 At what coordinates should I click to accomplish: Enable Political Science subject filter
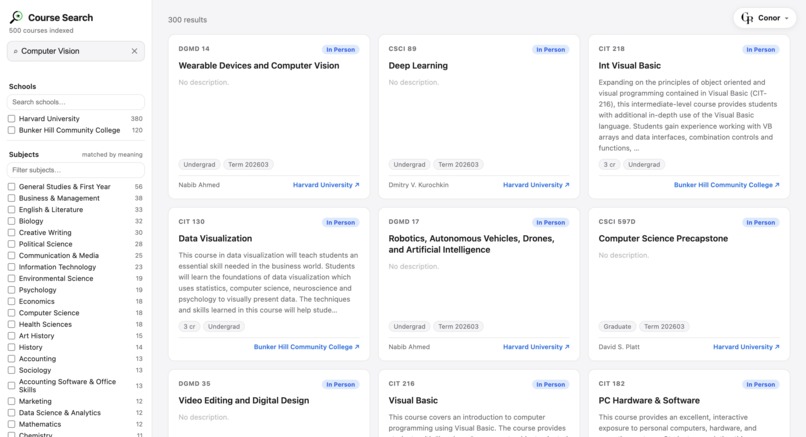click(11, 244)
